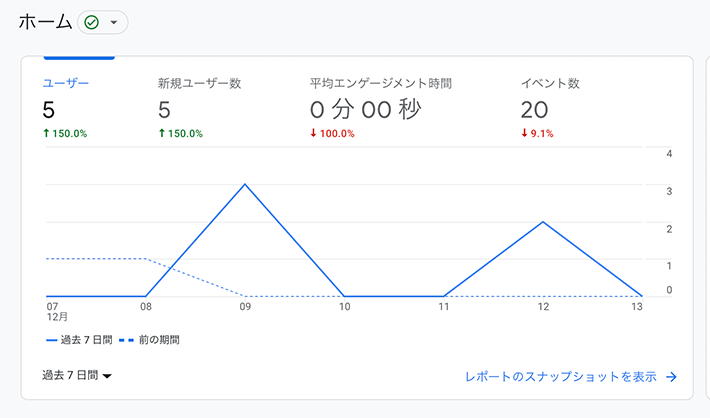
Task: Open the 過去 7 日間 date range dropdown
Action: tap(77, 375)
